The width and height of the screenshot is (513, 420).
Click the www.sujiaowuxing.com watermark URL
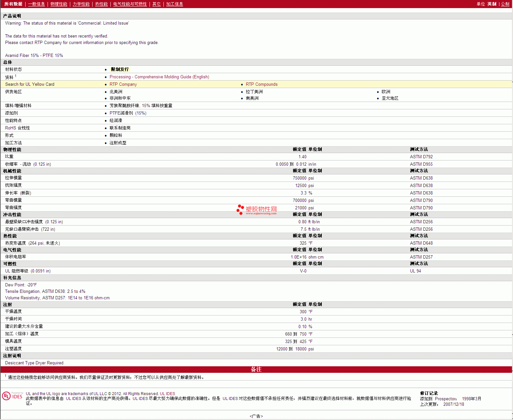click(x=261, y=214)
